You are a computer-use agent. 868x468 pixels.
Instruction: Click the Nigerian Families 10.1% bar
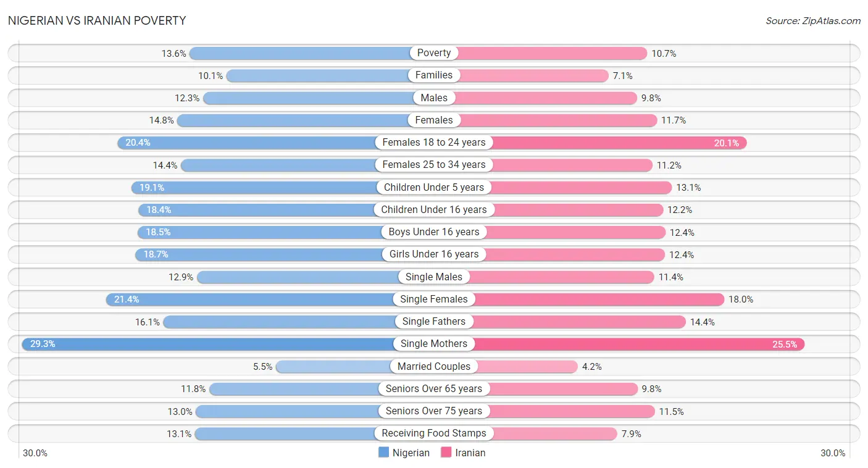coord(330,75)
